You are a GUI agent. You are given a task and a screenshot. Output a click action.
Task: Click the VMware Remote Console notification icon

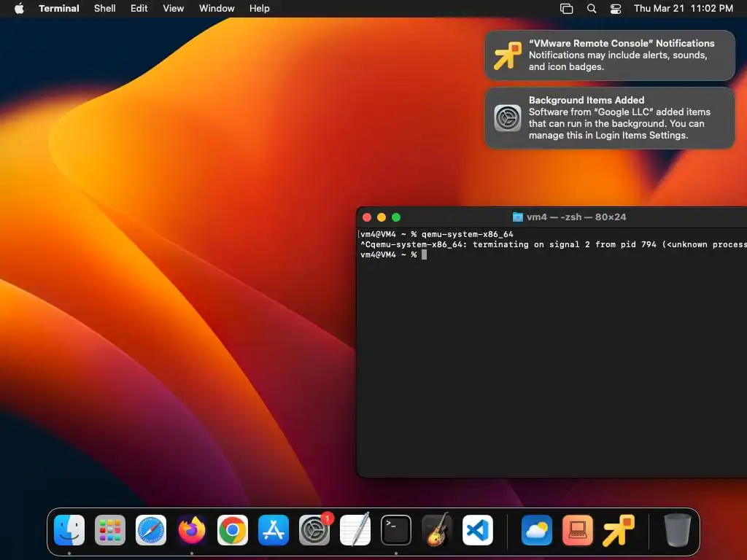tap(508, 55)
